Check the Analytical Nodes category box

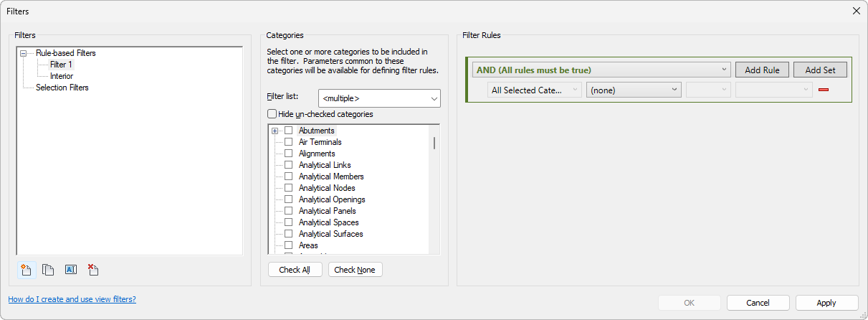pos(289,188)
